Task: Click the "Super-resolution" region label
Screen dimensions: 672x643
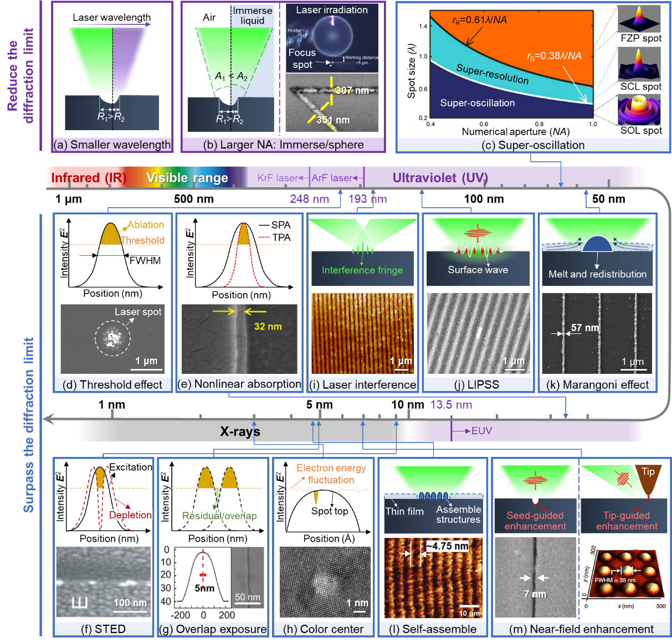Action: click(492, 74)
